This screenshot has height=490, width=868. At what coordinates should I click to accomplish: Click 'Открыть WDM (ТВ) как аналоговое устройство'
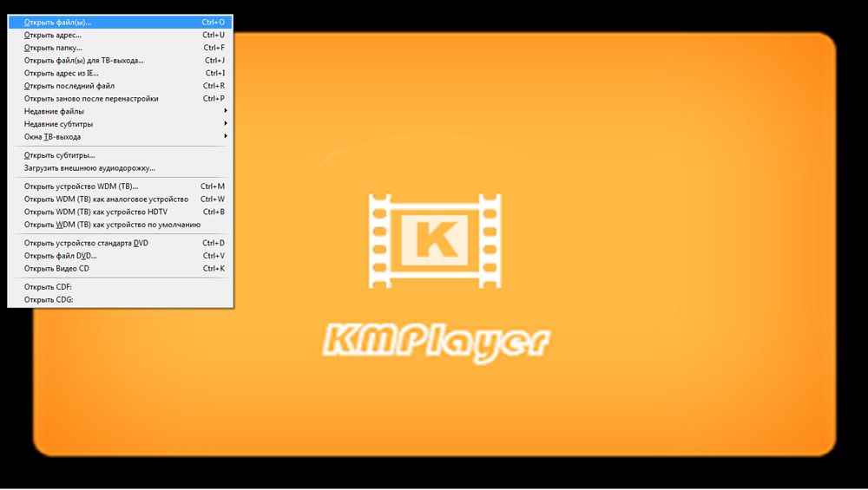pos(120,199)
